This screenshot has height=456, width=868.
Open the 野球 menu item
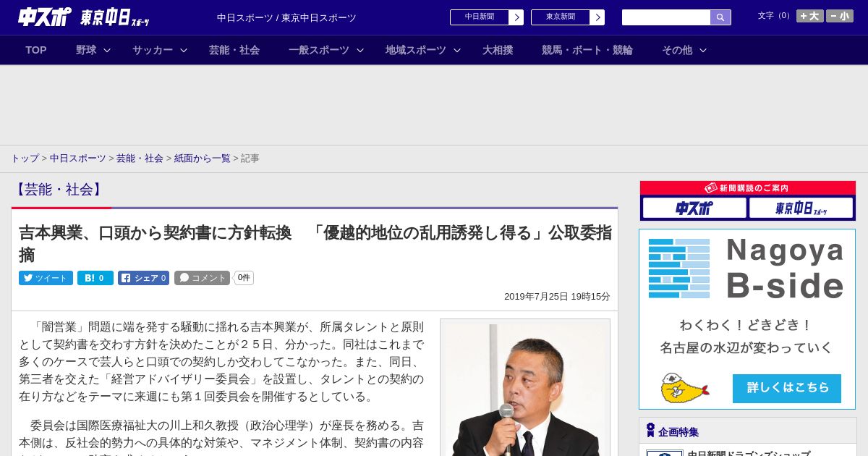tap(86, 50)
